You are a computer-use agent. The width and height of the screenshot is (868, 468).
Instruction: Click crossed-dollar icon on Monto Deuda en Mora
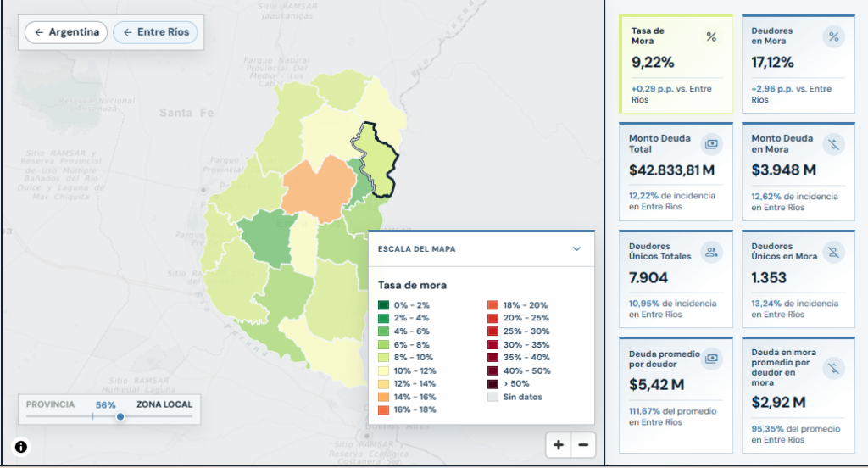pyautogui.click(x=834, y=144)
